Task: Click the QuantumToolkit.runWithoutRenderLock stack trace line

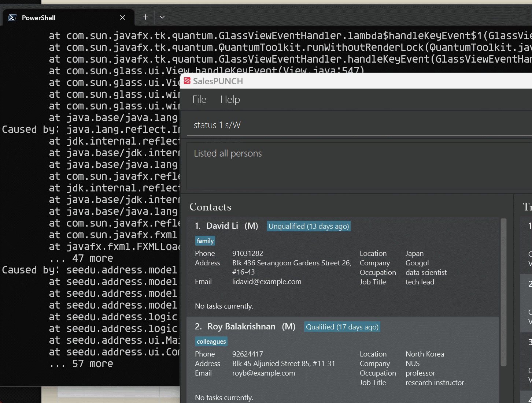Action: tap(290, 48)
